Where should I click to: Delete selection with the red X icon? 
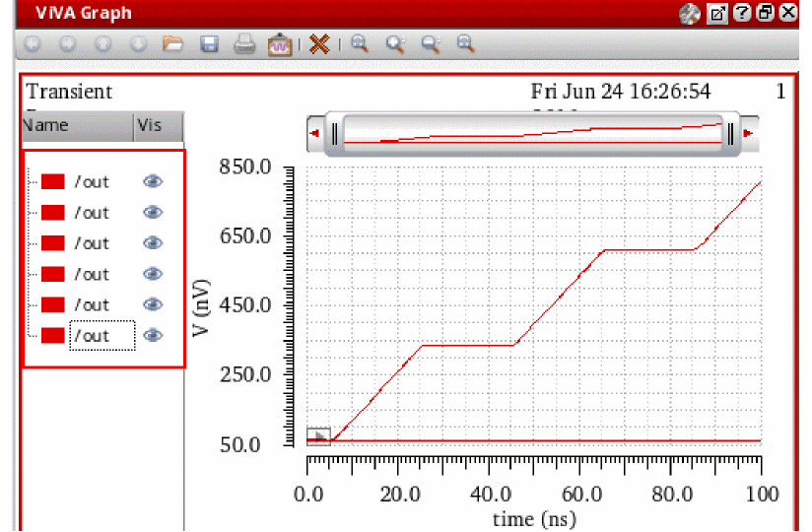pyautogui.click(x=318, y=44)
